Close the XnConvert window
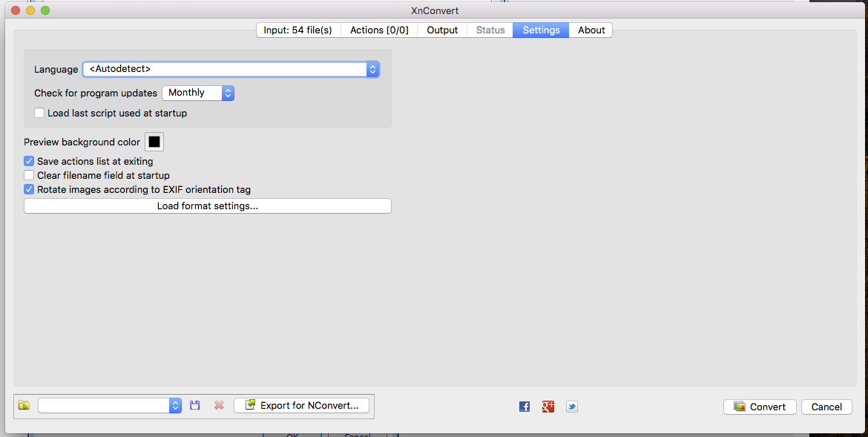Viewport: 868px width, 437px height. click(x=16, y=10)
